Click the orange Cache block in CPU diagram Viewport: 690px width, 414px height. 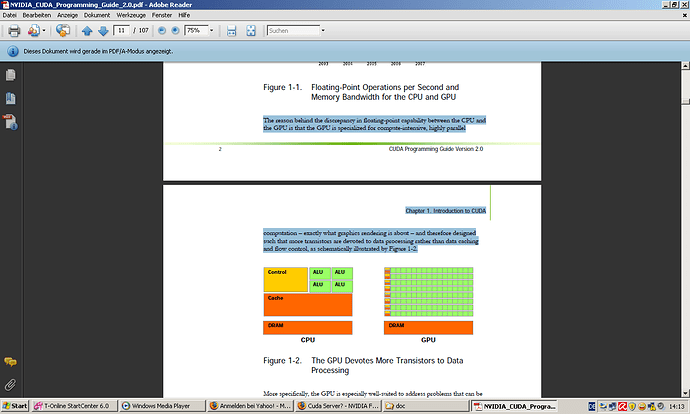tap(308, 304)
